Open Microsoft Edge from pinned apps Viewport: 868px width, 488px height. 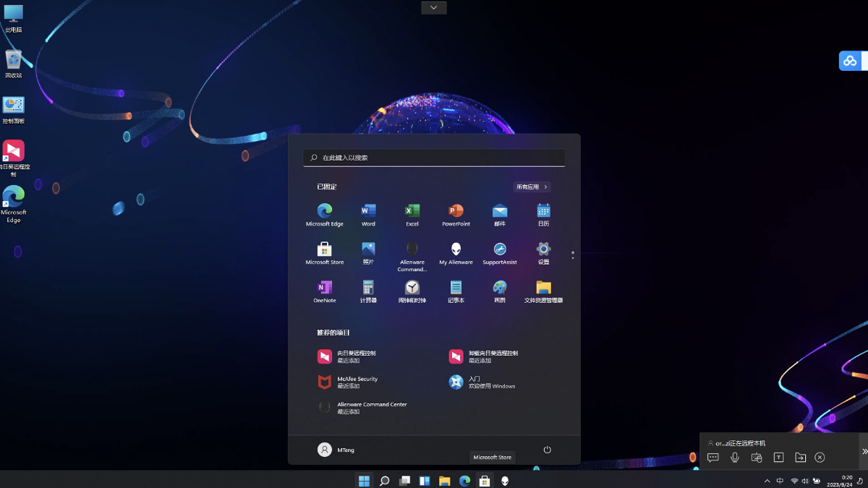coord(324,214)
